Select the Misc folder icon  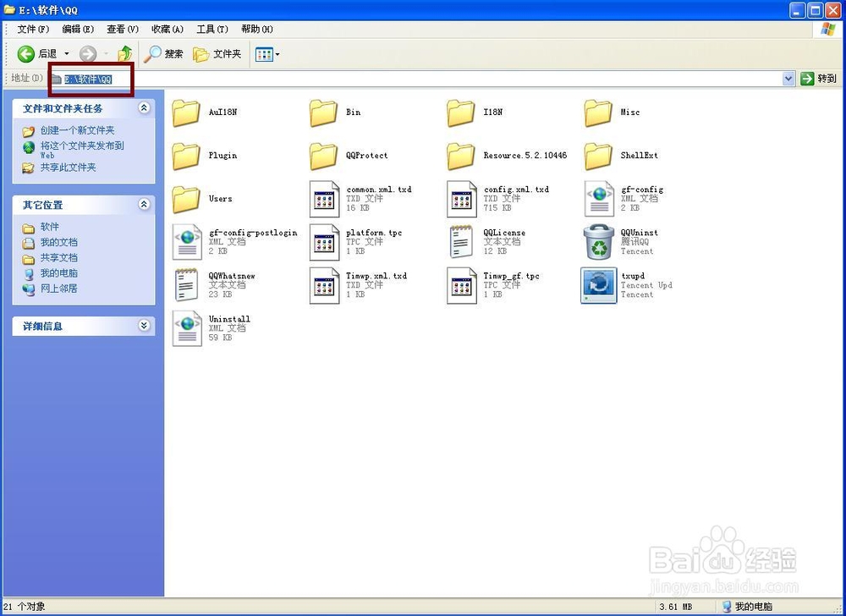click(x=598, y=113)
